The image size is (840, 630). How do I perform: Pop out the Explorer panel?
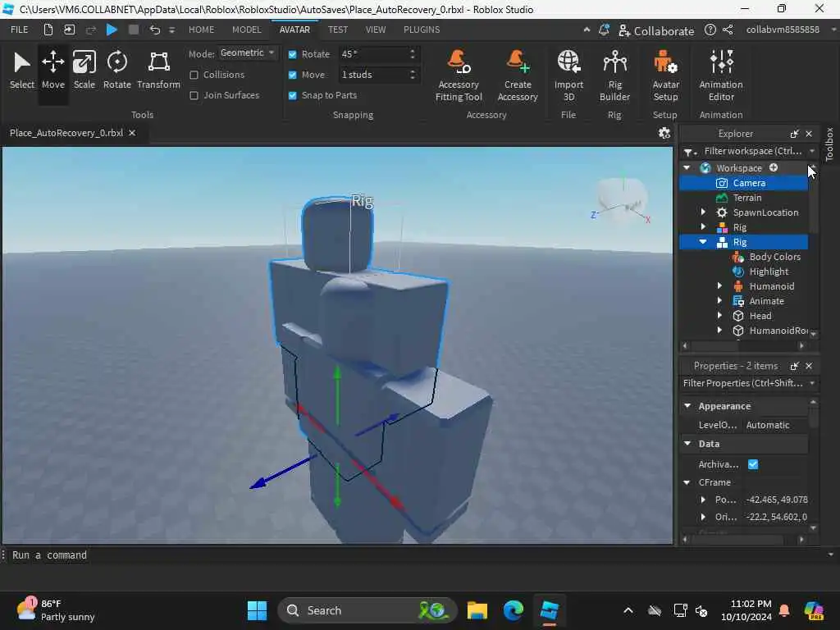794,134
